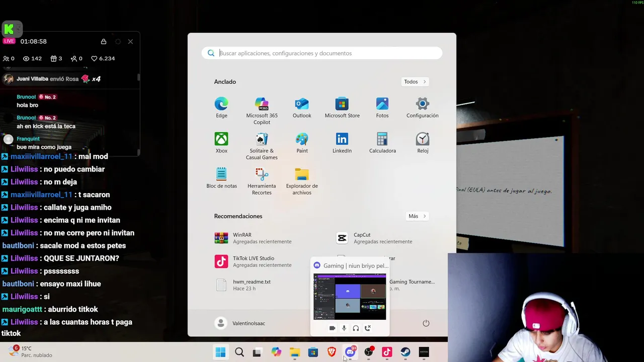Launch the Reloj clock app

(423, 143)
